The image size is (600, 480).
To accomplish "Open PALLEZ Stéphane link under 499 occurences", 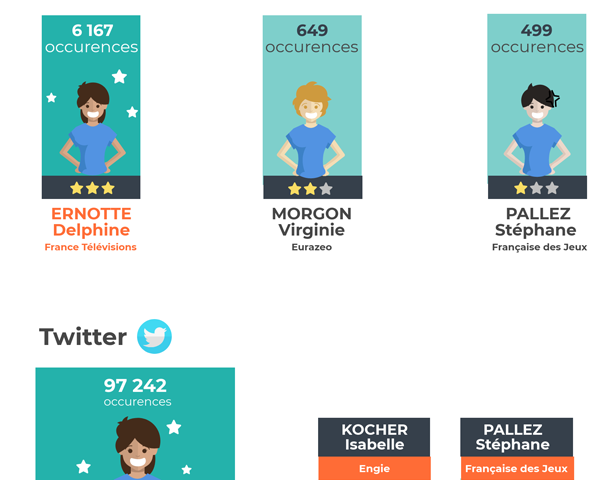I will pyautogui.click(x=538, y=222).
